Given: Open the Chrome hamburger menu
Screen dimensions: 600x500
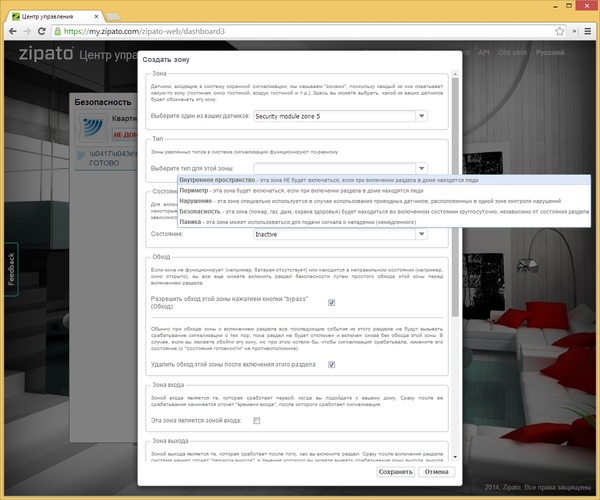Looking at the screenshot, I should coord(588,31).
